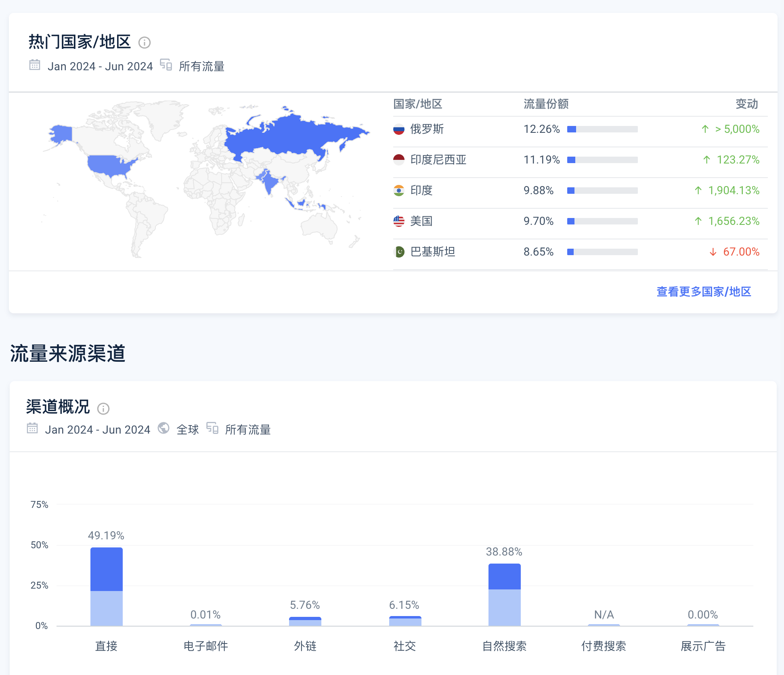The height and width of the screenshot is (675, 784).
Task: Click 流量份额 column header
Action: pos(546,104)
